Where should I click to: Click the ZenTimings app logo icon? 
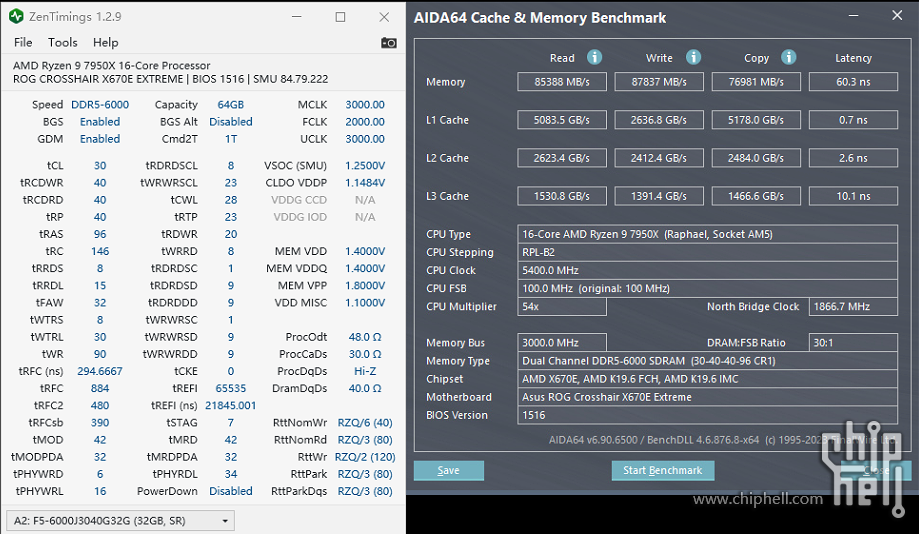tap(16, 16)
